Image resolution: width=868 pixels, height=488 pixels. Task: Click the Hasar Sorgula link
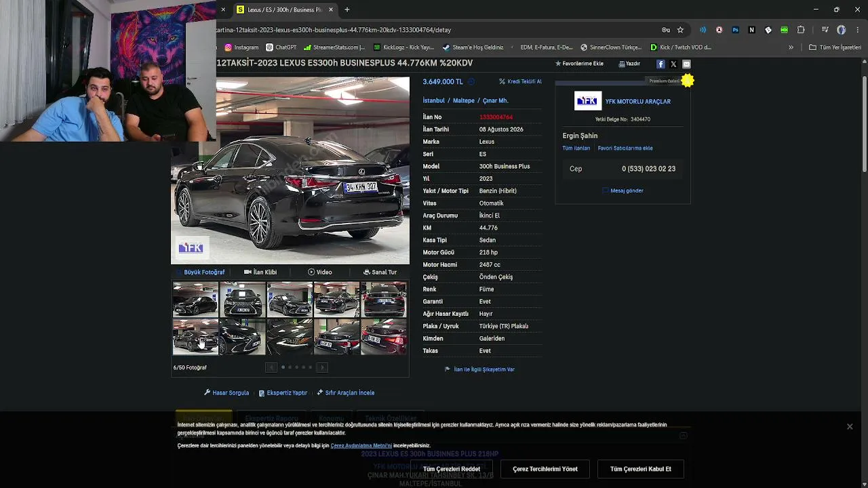pyautogui.click(x=226, y=393)
